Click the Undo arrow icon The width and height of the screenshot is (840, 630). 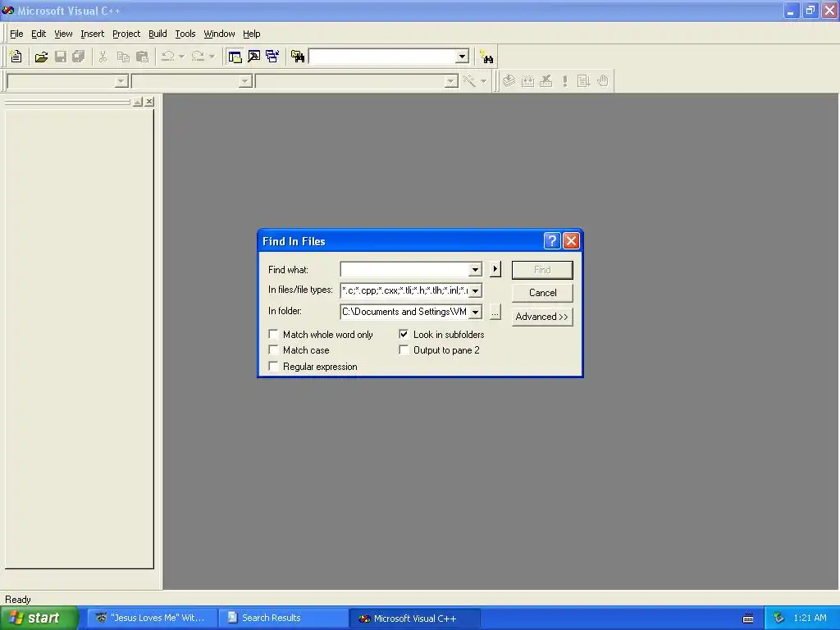[x=167, y=57]
